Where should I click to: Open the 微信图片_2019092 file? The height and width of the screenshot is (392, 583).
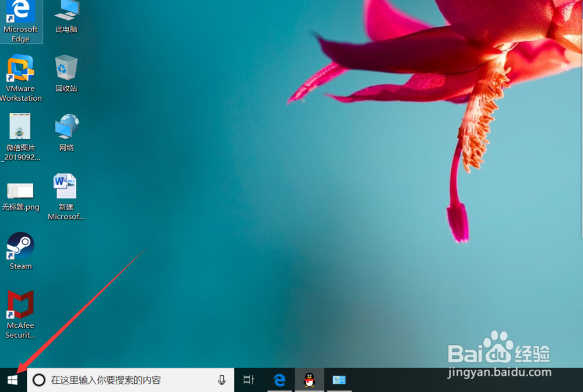[x=20, y=129]
